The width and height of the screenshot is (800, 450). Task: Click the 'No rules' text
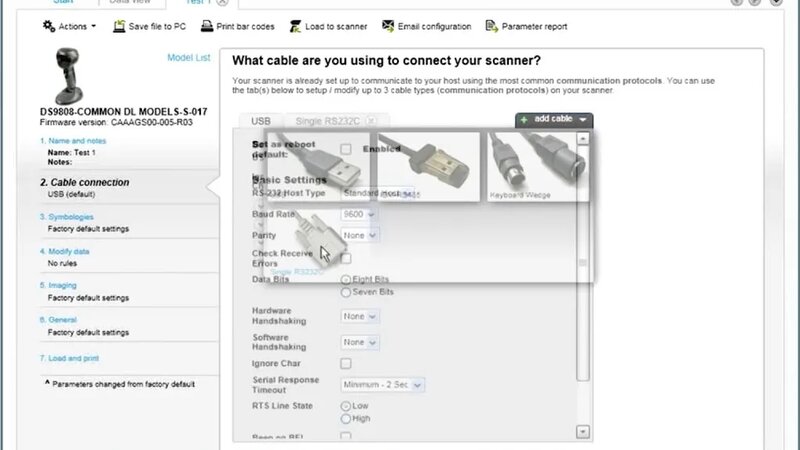(62, 263)
